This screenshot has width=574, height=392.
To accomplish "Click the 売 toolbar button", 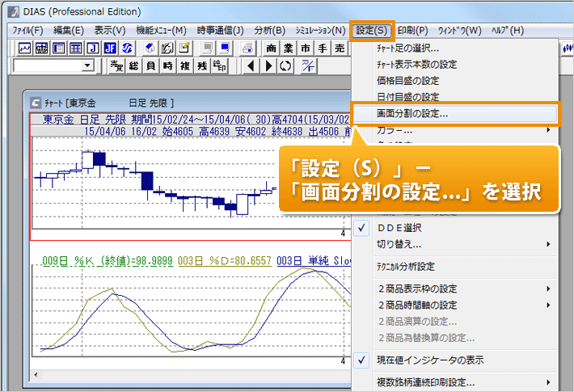I will 340,48.
